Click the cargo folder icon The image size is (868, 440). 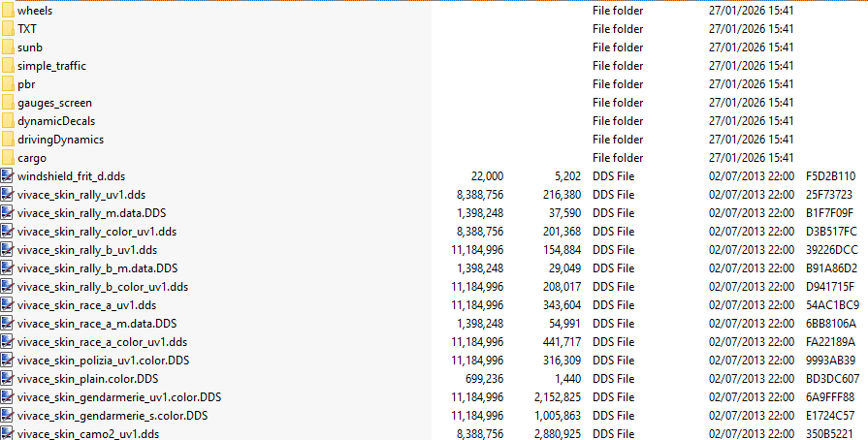coord(7,158)
